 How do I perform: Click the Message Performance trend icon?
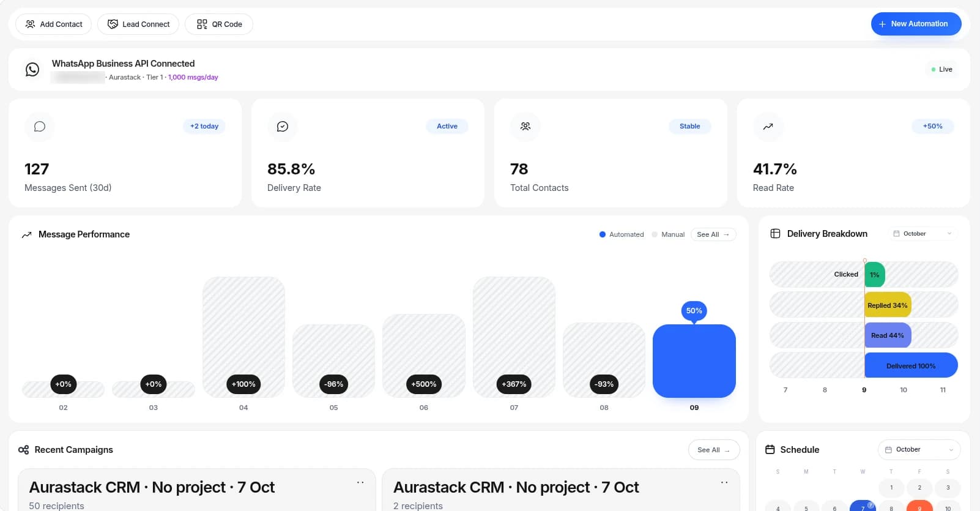[x=26, y=234]
